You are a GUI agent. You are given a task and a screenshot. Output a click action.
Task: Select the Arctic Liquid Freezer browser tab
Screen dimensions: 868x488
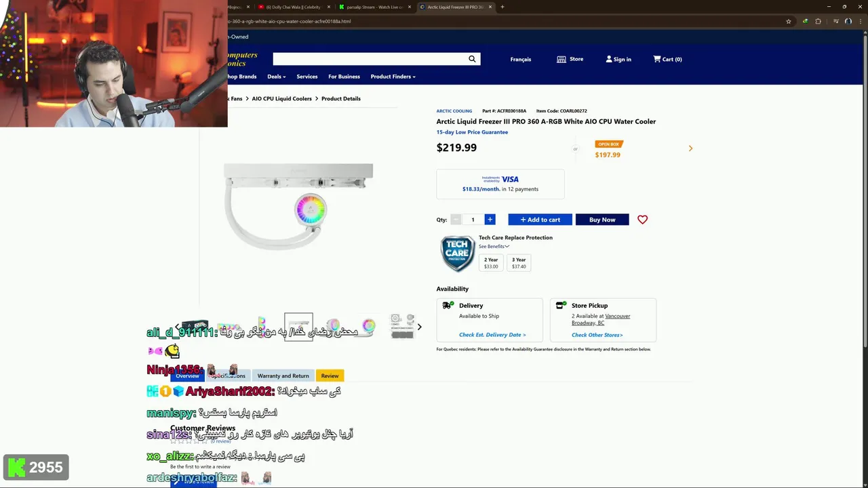click(456, 7)
